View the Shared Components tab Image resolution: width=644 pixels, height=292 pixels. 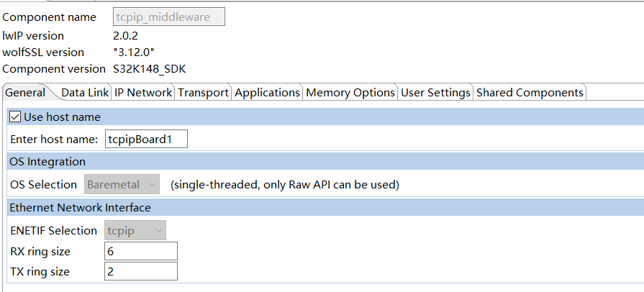coord(530,93)
